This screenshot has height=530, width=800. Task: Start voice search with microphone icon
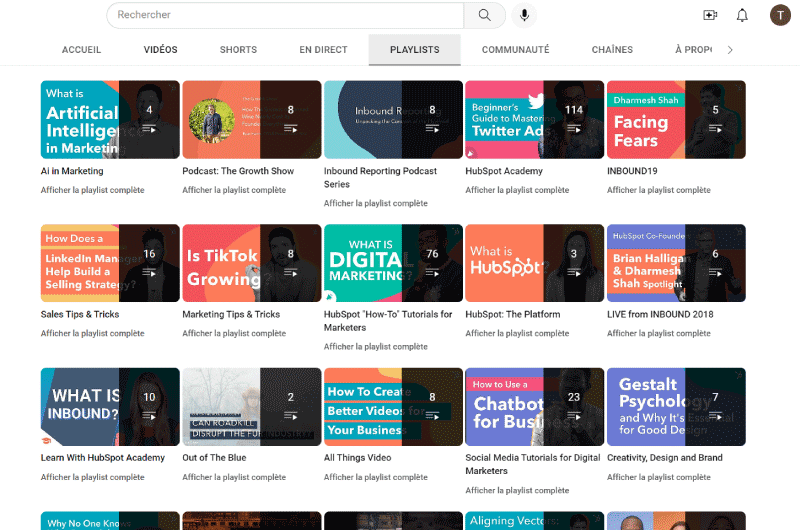coord(524,15)
